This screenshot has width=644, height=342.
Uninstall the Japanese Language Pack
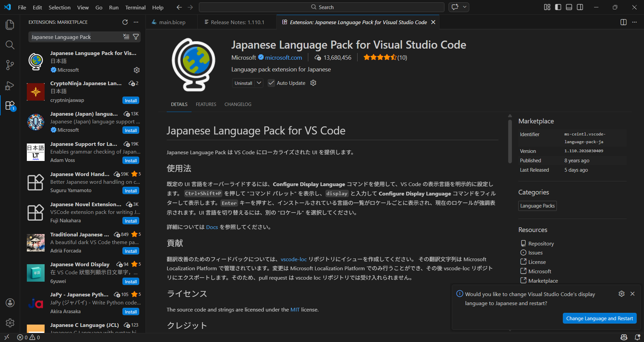244,83
